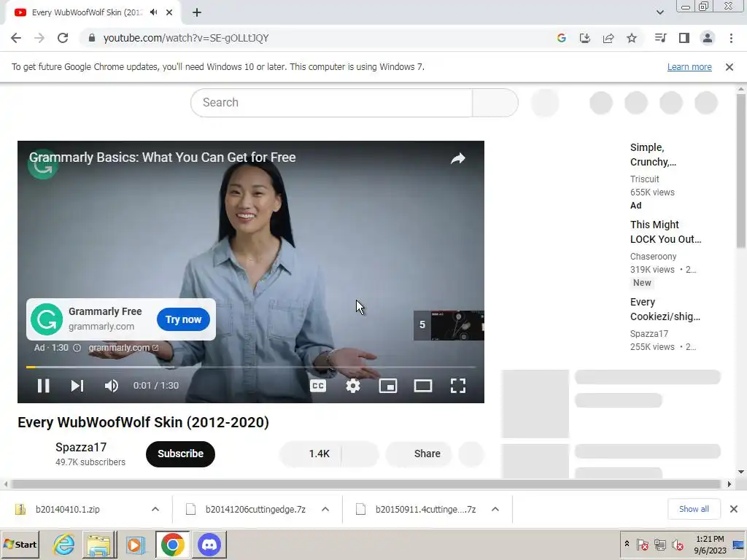Open Chrome three-dot menu
Screen dimensions: 747x560
coord(731,38)
